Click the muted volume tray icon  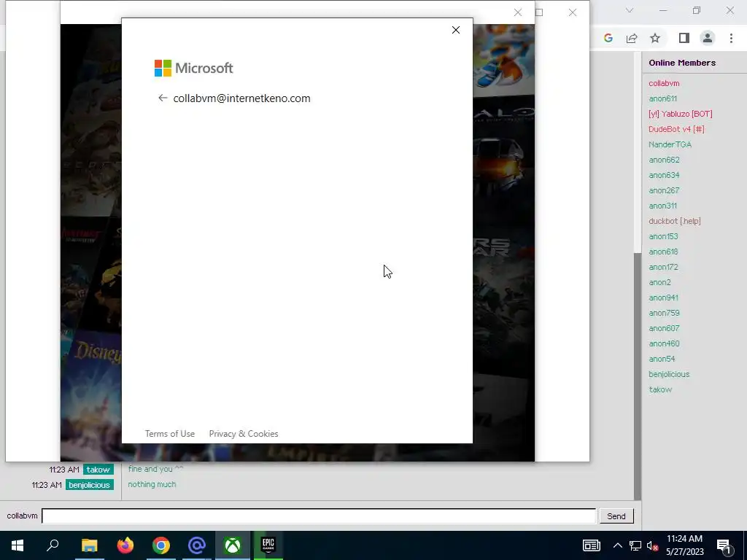pos(653,545)
